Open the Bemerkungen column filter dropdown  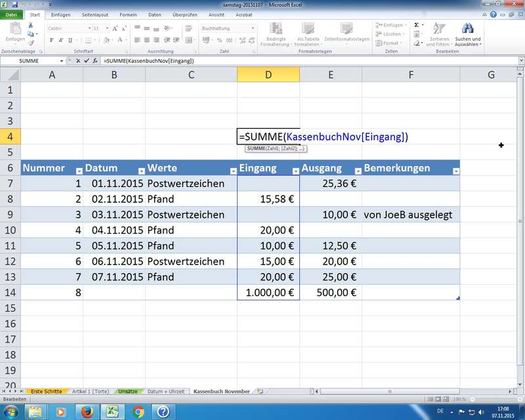tap(455, 171)
